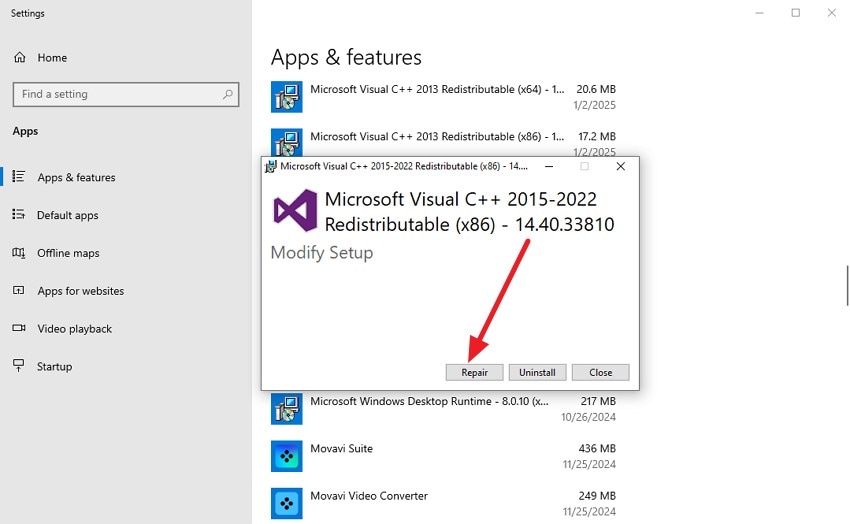Click the Home icon in the sidebar
This screenshot has width=850, height=524.
pos(19,58)
